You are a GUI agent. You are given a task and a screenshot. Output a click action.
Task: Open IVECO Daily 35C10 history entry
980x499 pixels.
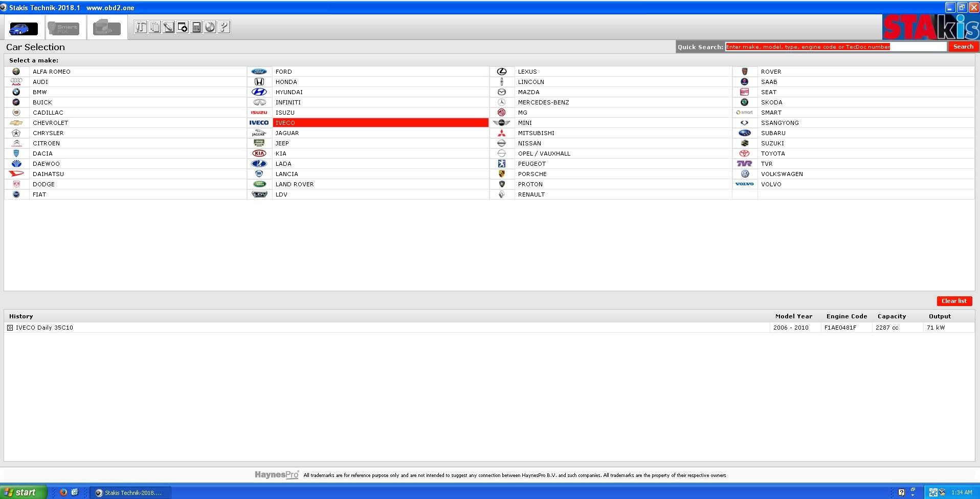44,328
